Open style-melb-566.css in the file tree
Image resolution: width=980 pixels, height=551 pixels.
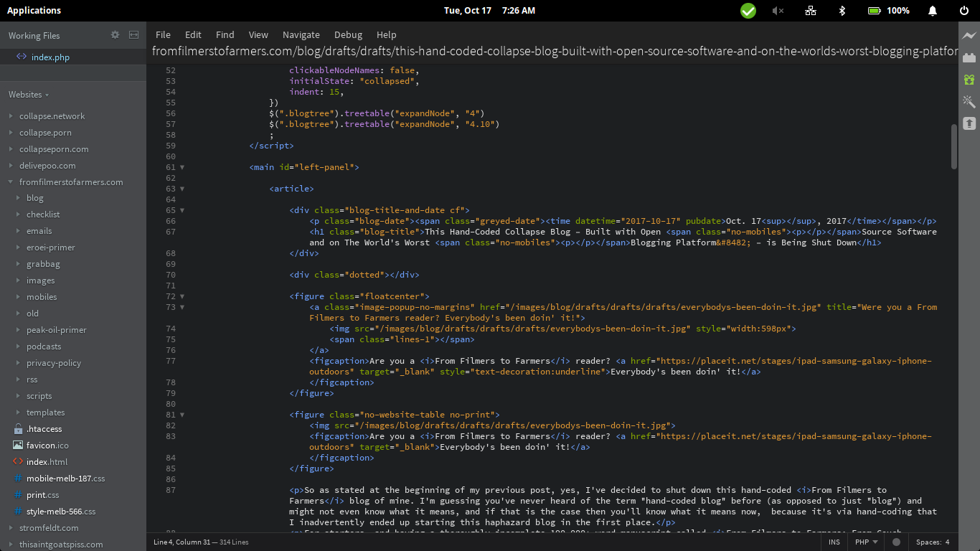pyautogui.click(x=61, y=512)
